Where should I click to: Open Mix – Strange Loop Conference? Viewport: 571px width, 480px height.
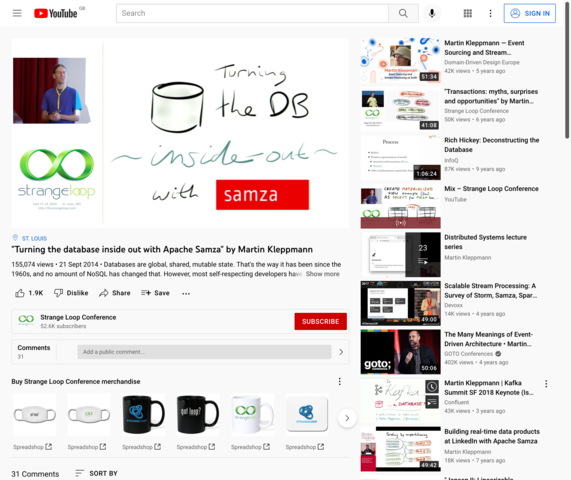click(491, 189)
